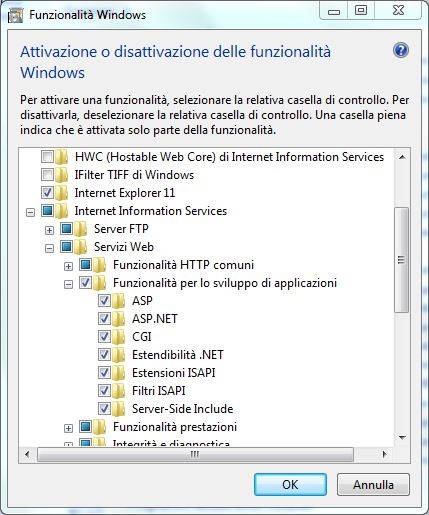Click the folder icon beside Internet Information Services
Image resolution: width=429 pixels, height=515 pixels.
61,211
